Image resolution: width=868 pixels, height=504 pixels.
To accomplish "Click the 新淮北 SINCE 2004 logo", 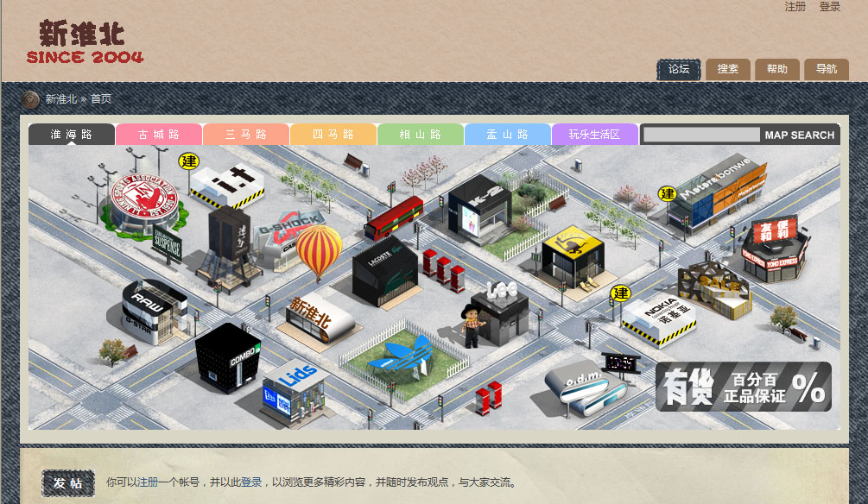I will click(85, 42).
